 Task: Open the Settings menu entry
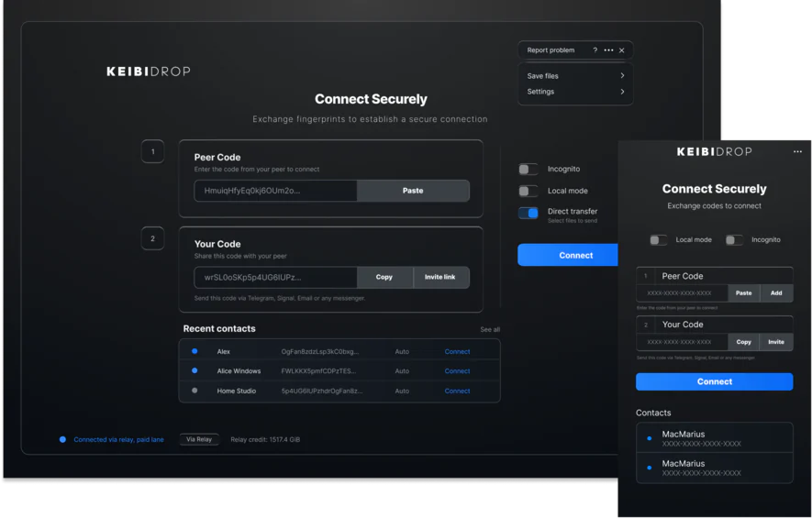point(575,92)
